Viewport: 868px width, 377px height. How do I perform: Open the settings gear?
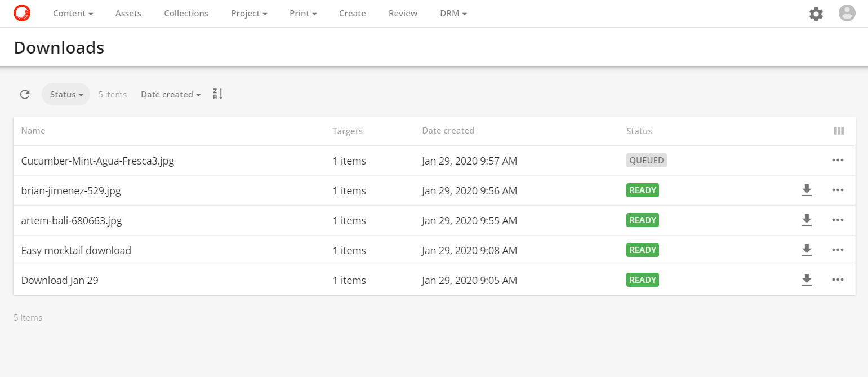click(x=816, y=14)
